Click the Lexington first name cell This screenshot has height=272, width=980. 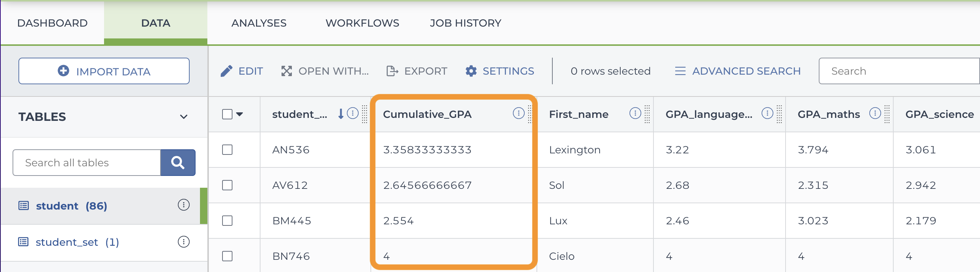tap(574, 150)
